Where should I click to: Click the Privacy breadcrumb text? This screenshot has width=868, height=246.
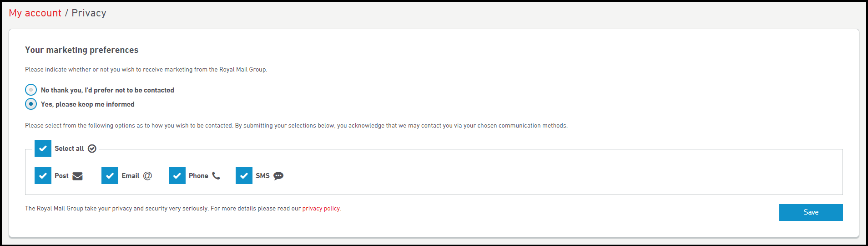pyautogui.click(x=89, y=13)
